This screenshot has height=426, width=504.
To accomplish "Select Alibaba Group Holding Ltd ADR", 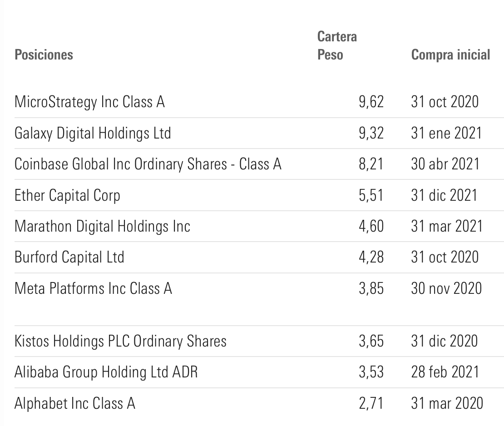I will (x=106, y=372).
